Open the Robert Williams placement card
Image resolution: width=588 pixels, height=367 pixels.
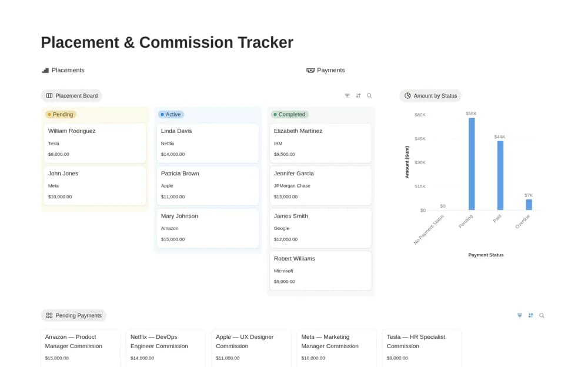tap(320, 271)
